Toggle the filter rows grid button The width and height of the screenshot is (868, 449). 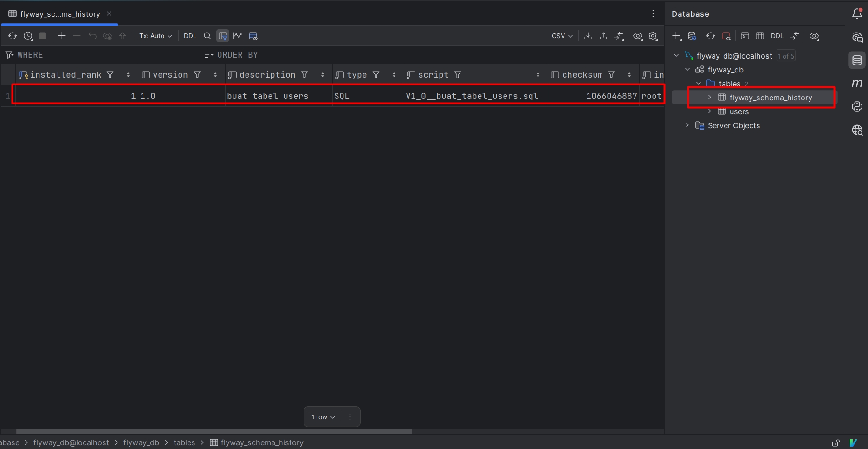tap(223, 36)
